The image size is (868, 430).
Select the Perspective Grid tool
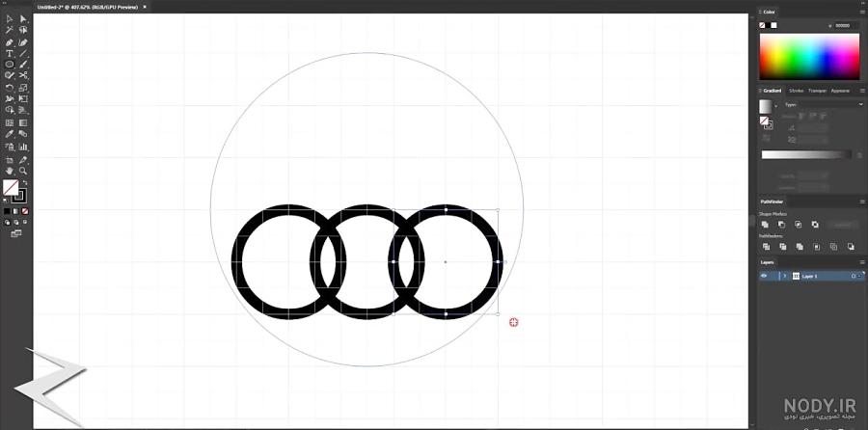[x=23, y=110]
